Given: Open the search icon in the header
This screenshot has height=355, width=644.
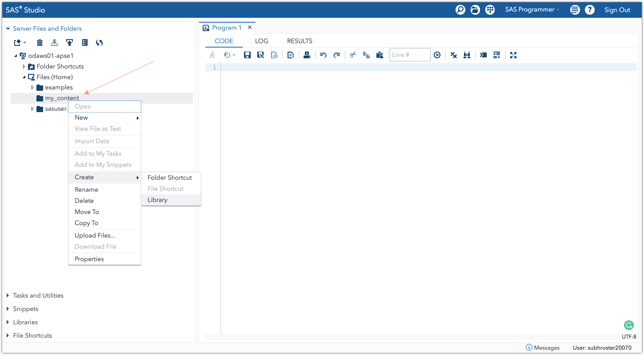Looking at the screenshot, I should pyautogui.click(x=460, y=10).
